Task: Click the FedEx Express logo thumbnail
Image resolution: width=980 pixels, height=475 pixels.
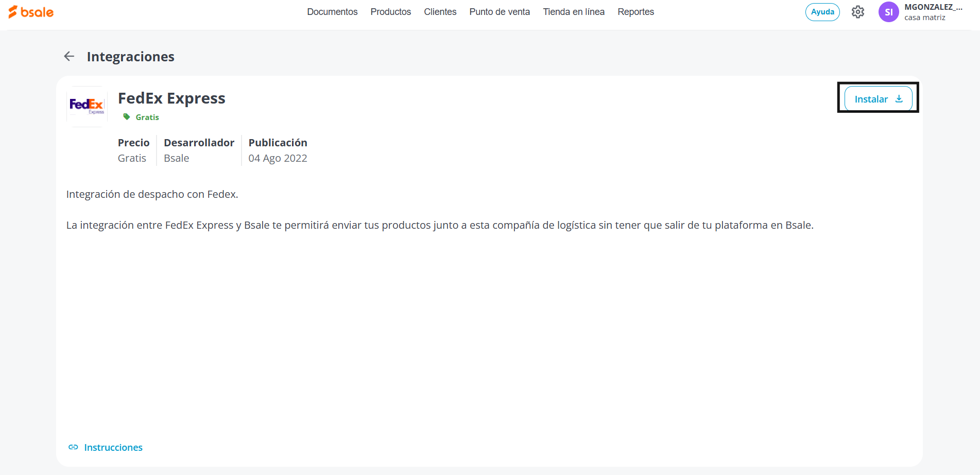Action: click(x=87, y=106)
